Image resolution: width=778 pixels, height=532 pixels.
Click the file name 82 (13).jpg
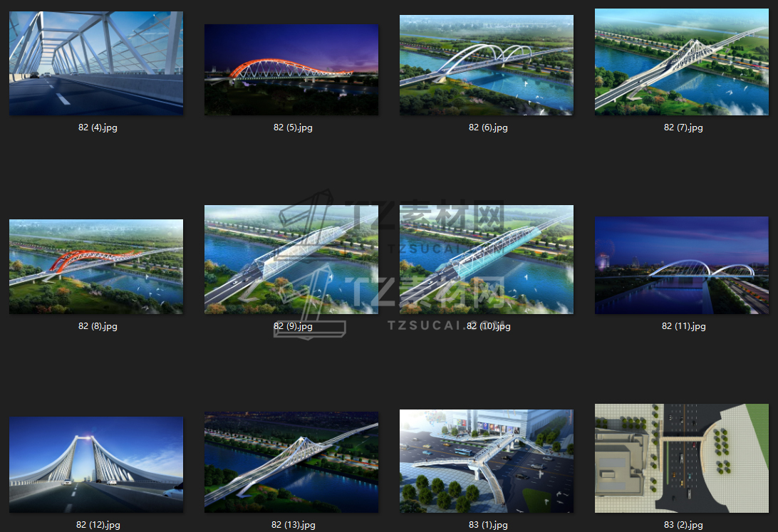pos(293,525)
